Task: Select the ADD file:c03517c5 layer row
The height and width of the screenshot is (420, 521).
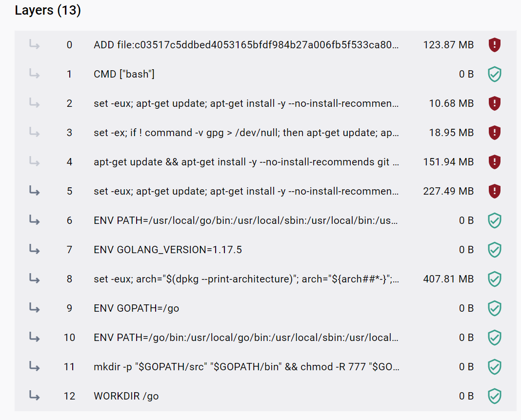Action: pos(265,45)
